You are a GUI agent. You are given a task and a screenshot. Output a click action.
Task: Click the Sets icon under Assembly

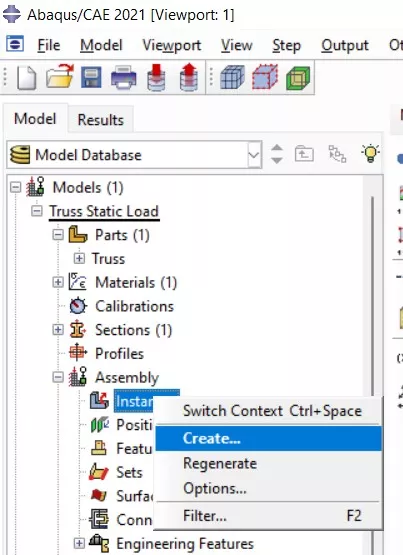point(99,472)
